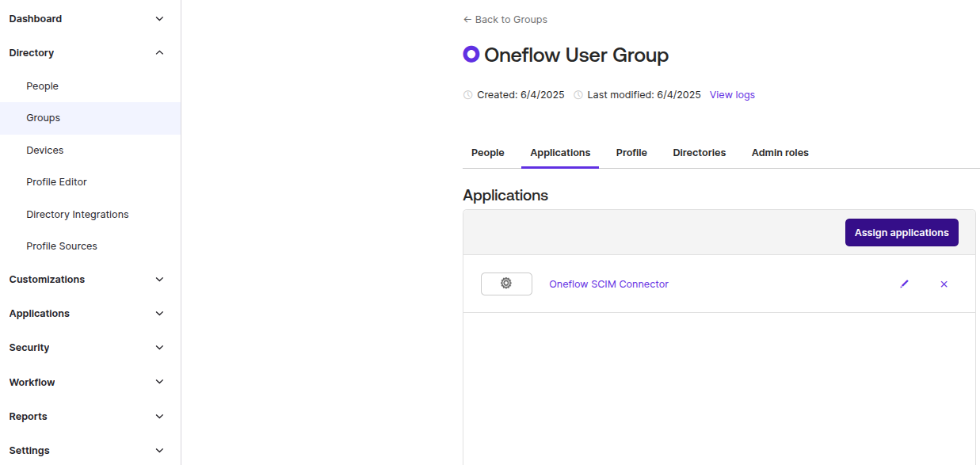Open Profile Sources in the sidebar
The height and width of the screenshot is (465, 980).
[x=62, y=246]
